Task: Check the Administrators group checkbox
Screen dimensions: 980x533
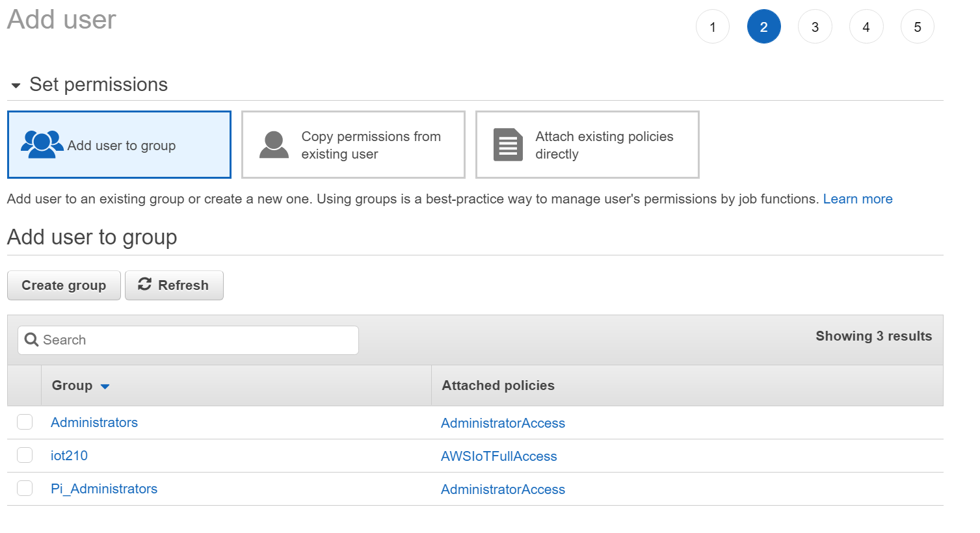Action: [x=24, y=422]
